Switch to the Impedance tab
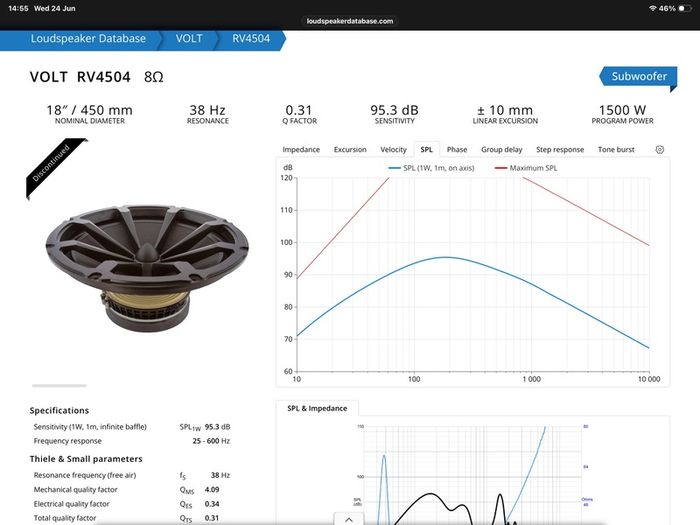The image size is (700, 525). pyautogui.click(x=301, y=150)
